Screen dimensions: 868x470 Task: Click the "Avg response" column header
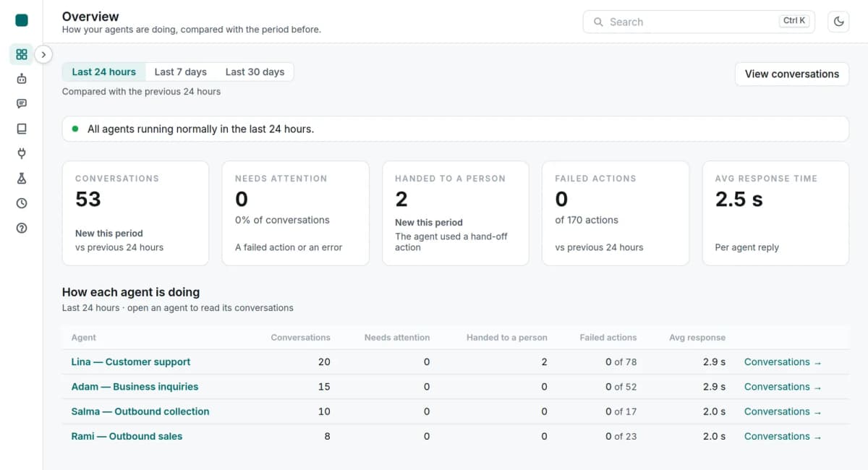pos(697,338)
